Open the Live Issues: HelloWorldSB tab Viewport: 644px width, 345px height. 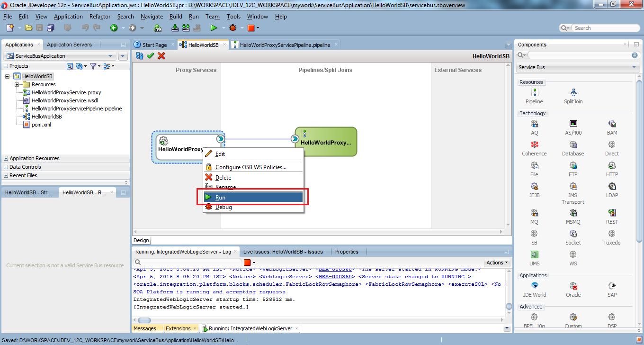[283, 252]
